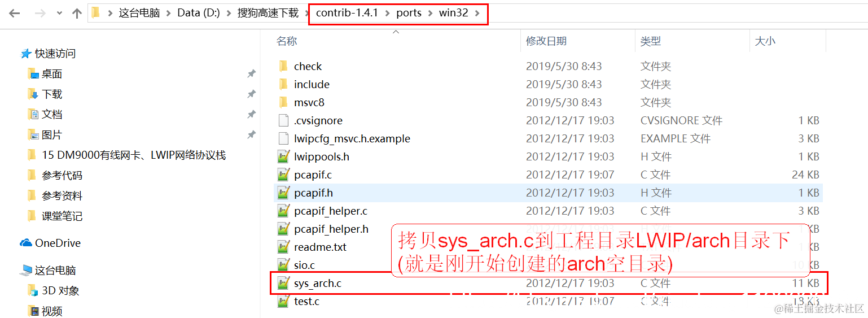Open the recent locations dropdown arrow
The width and height of the screenshot is (868, 318).
pyautogui.click(x=60, y=13)
